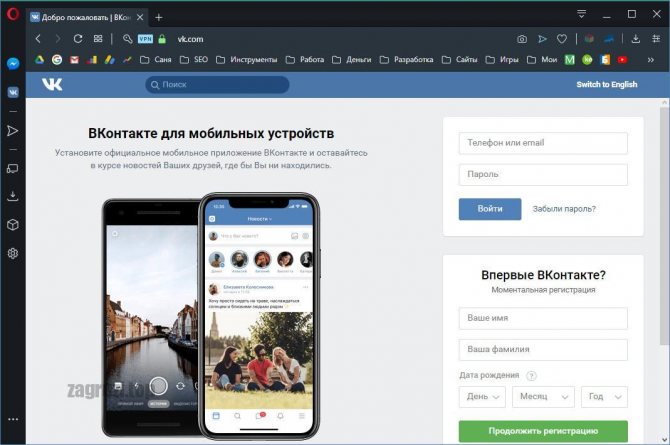Open My Flow arrow icon in sidebar
Screen dimensions: 670x445
(13, 131)
